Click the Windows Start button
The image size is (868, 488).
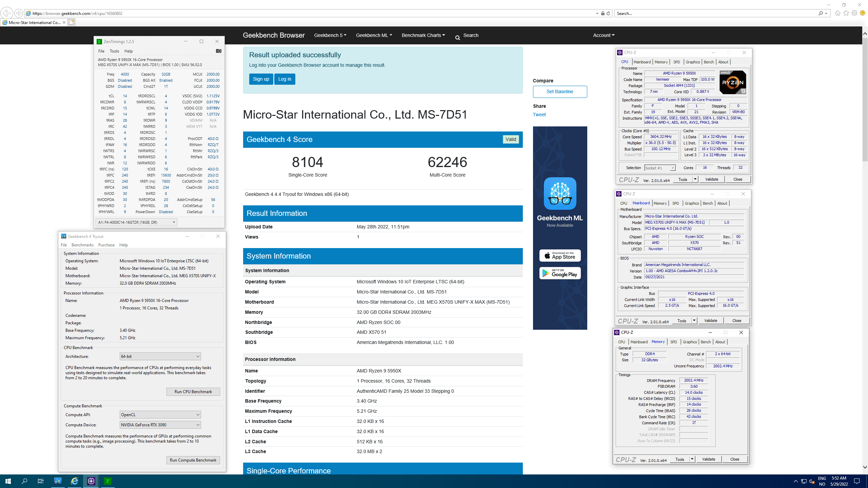8,481
